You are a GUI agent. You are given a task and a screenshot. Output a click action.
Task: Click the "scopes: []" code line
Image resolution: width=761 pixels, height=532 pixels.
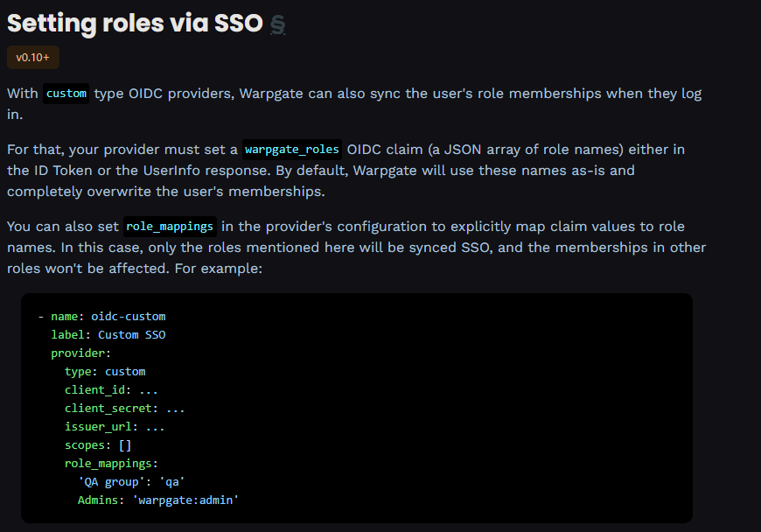[x=98, y=445]
